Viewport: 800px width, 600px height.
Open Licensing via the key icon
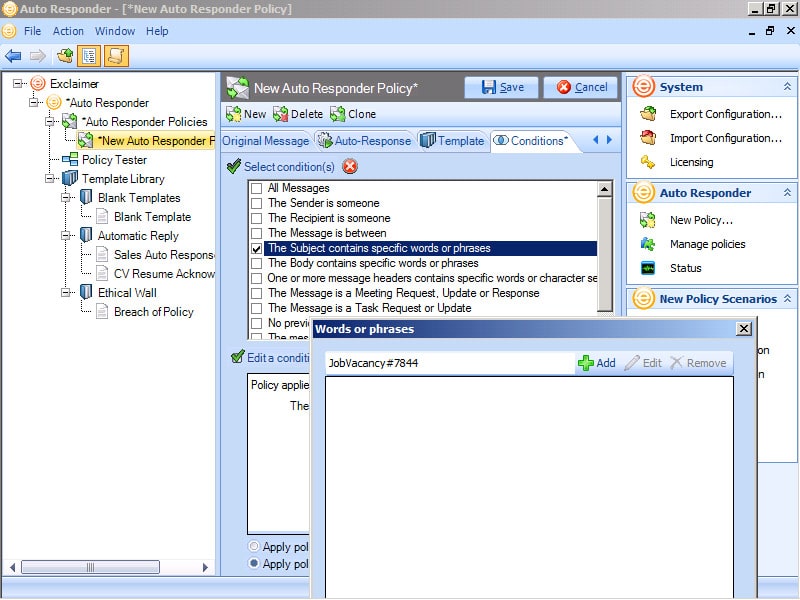tap(648, 162)
